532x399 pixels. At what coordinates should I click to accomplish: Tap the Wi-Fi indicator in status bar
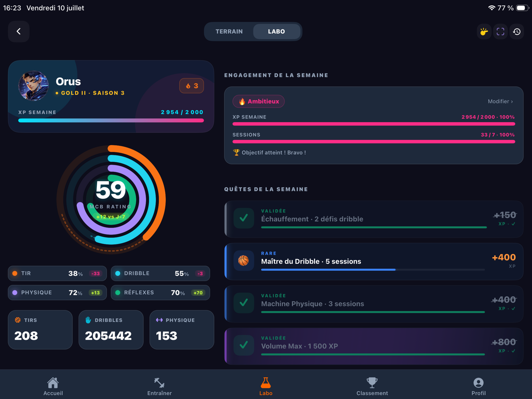pos(492,8)
